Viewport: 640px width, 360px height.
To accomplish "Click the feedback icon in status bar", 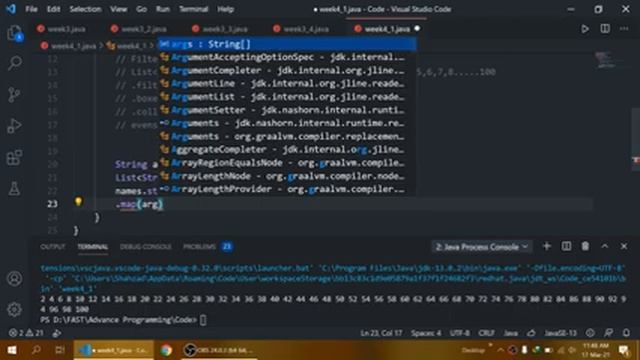I will [609, 333].
